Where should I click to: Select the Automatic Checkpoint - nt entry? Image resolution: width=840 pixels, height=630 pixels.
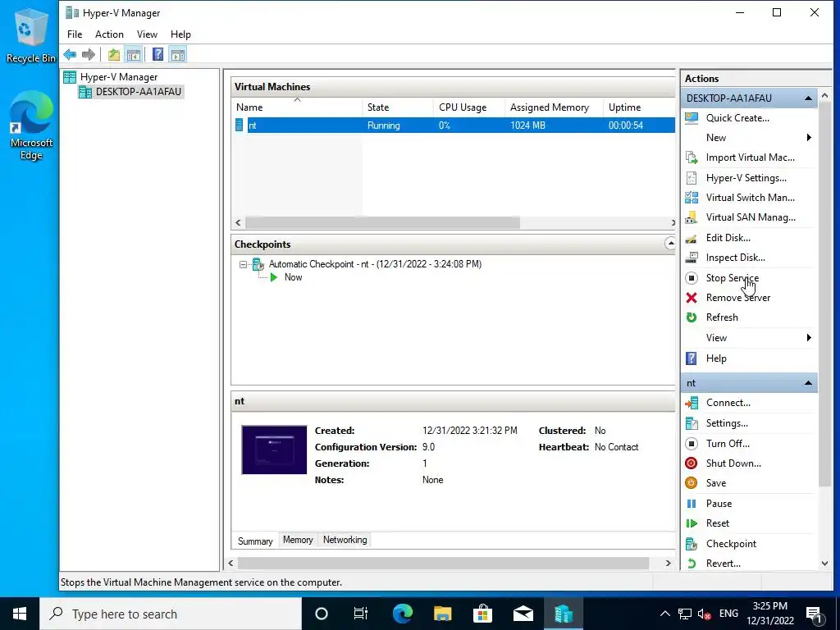[374, 264]
